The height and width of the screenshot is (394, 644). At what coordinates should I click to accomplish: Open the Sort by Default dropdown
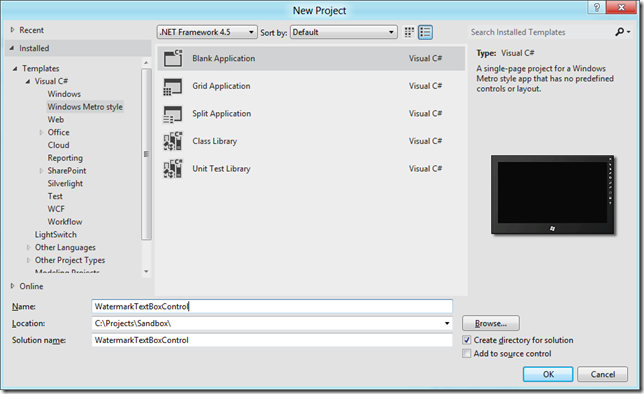(344, 32)
